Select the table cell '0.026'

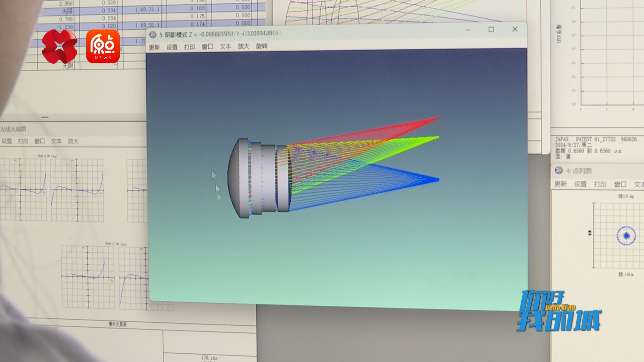click(109, 3)
